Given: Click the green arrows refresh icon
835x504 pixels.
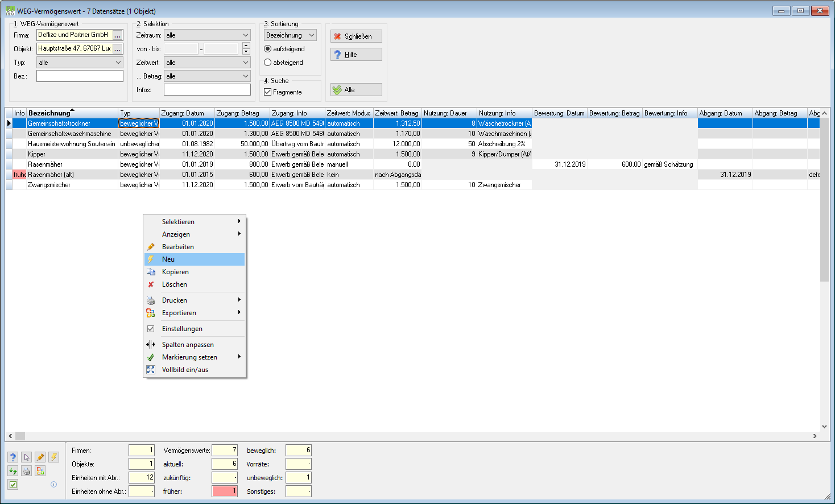Looking at the screenshot, I should 13,471.
